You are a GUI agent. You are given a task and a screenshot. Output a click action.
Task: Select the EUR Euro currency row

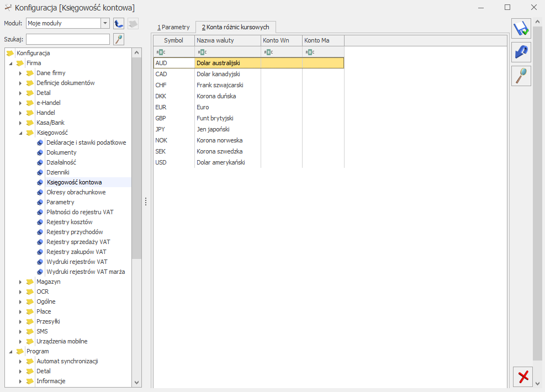[248, 107]
